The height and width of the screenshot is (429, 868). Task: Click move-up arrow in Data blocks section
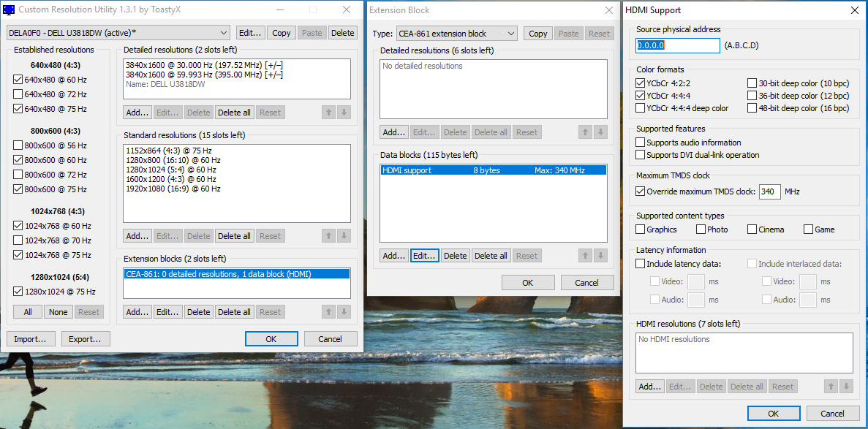click(x=585, y=256)
